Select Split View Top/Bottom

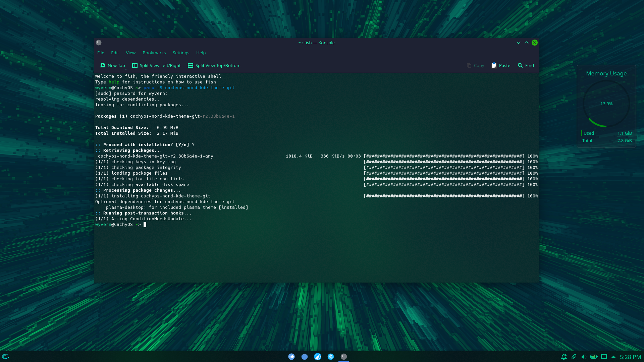pos(214,65)
